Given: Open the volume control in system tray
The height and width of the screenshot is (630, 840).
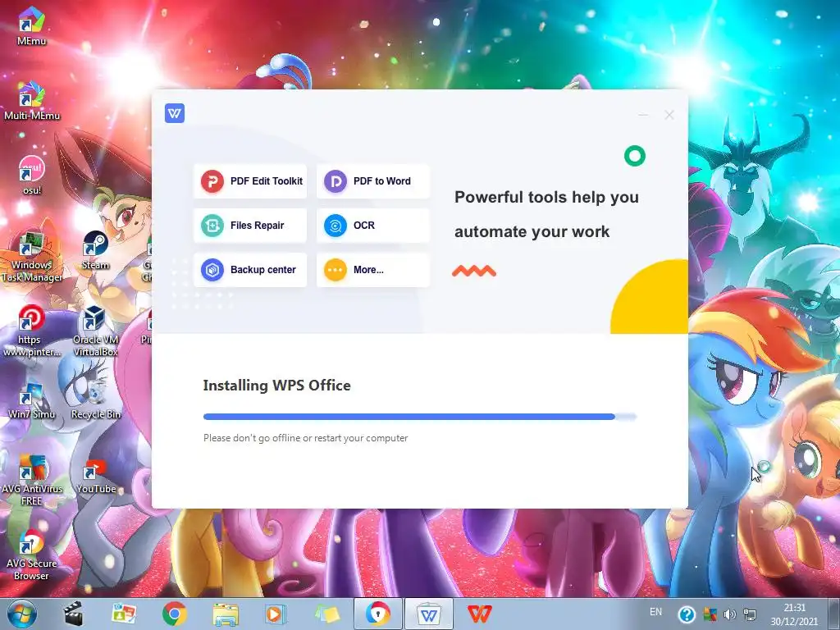Looking at the screenshot, I should (x=729, y=614).
